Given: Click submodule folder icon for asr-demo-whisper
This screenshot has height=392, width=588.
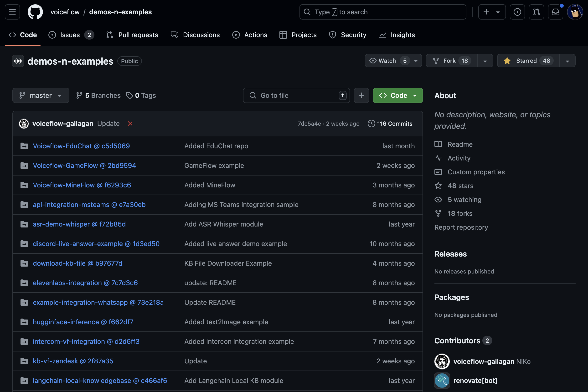Looking at the screenshot, I should (24, 224).
